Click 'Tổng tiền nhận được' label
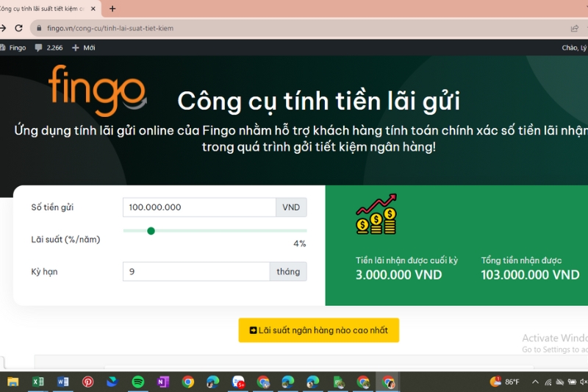This screenshot has height=392, width=588. (x=521, y=260)
